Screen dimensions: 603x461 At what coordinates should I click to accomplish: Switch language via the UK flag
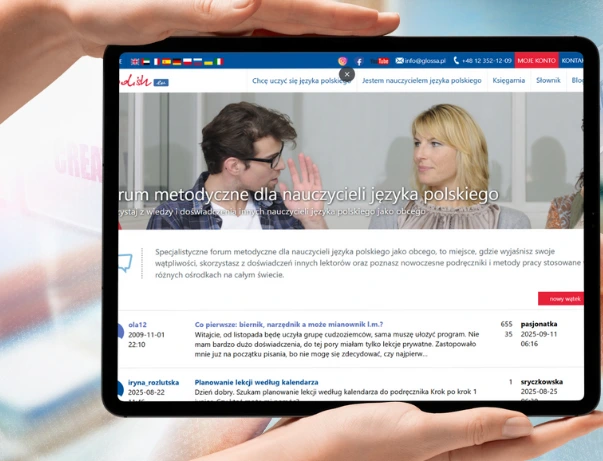click(x=135, y=62)
